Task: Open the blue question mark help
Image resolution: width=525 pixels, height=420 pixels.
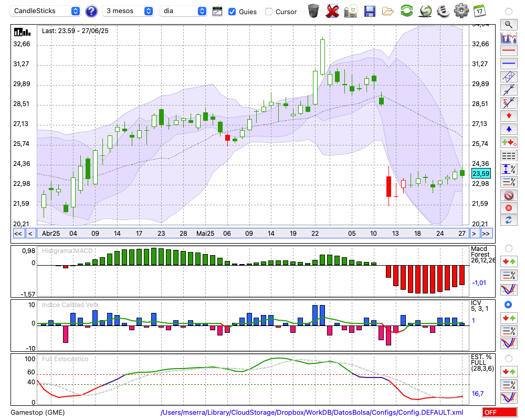Action: coord(91,12)
